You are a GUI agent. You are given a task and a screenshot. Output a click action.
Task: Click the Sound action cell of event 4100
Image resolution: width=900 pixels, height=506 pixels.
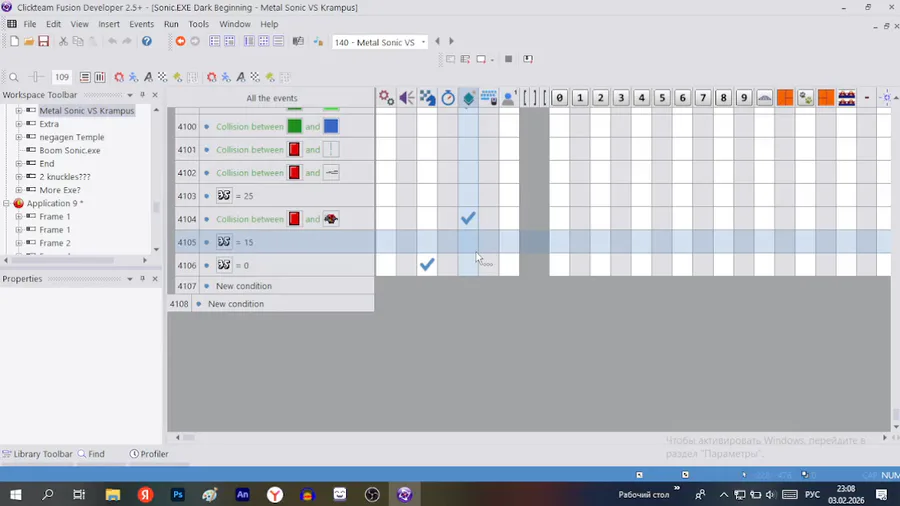(407, 126)
